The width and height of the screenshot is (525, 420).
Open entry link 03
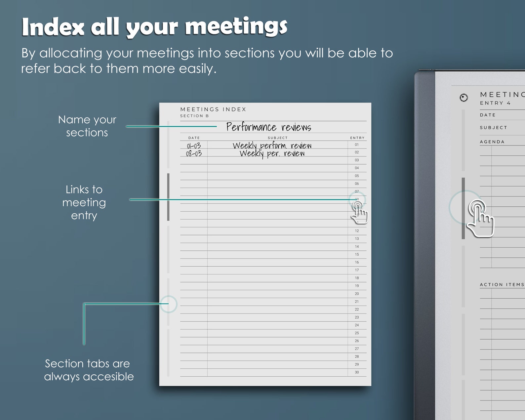(357, 160)
